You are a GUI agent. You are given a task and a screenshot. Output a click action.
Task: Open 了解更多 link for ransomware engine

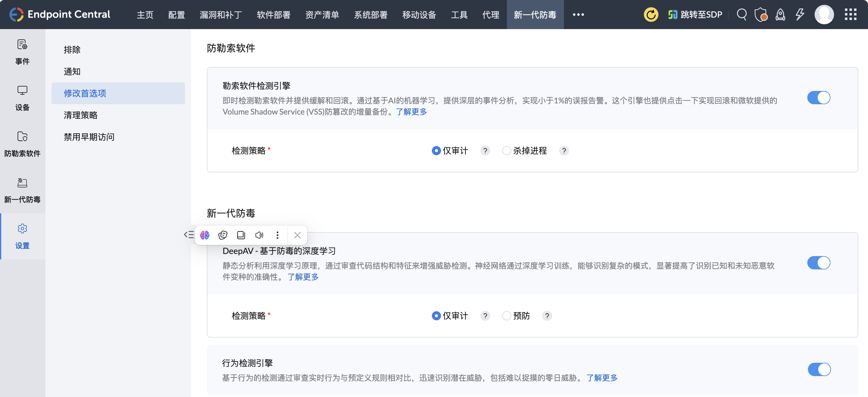tap(411, 112)
